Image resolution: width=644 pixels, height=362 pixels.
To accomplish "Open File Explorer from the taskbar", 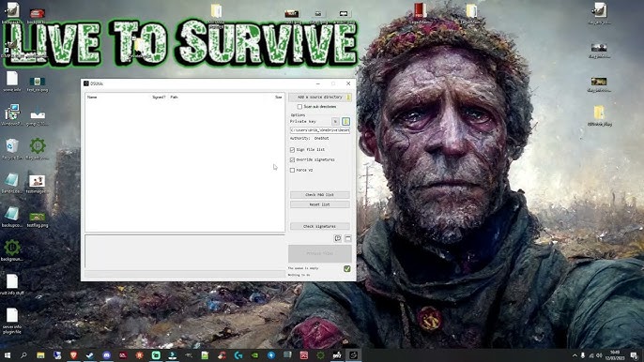I will click(40, 355).
